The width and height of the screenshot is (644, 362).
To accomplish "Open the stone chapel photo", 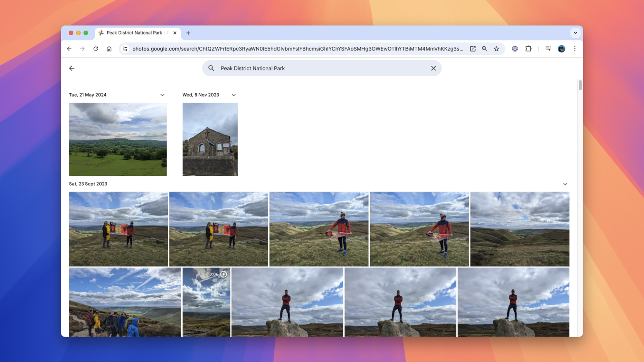I will [210, 139].
